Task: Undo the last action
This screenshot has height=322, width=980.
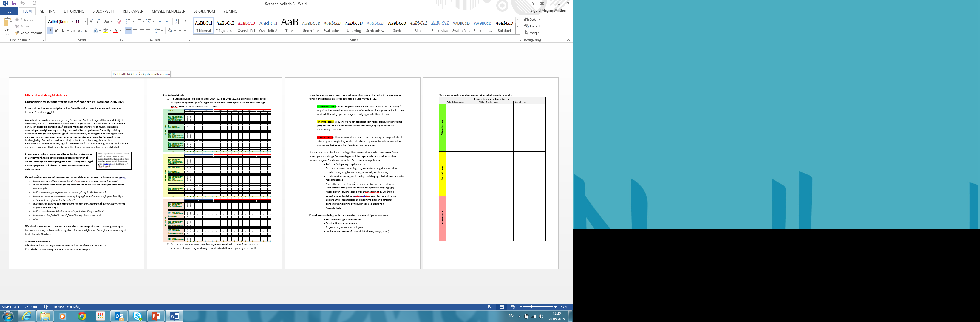Action: pyautogui.click(x=22, y=3)
